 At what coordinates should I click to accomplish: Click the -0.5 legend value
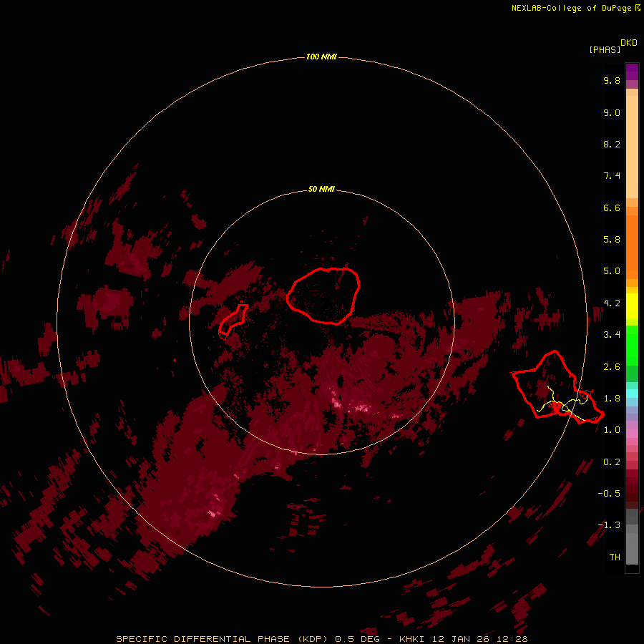tap(609, 494)
